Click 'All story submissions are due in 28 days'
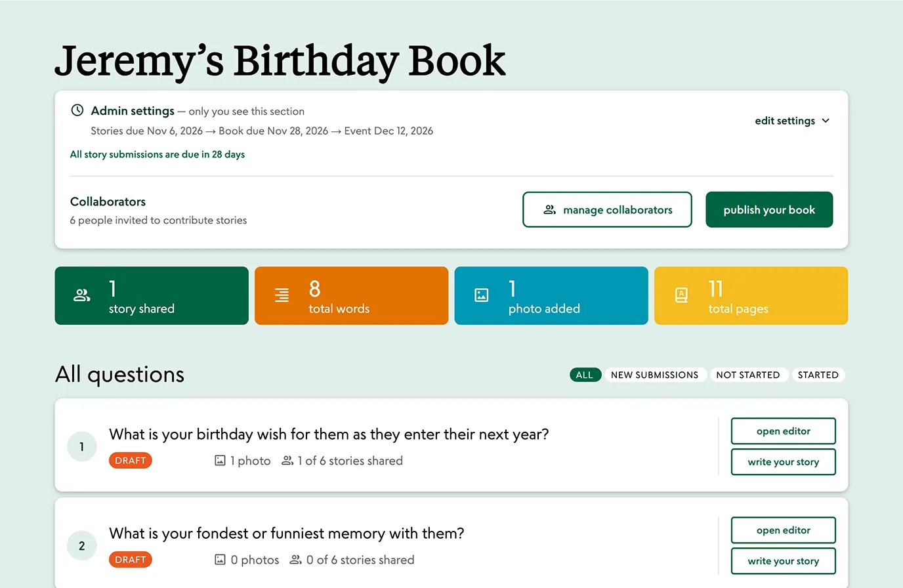Screen dimensions: 903x588 click(x=157, y=154)
